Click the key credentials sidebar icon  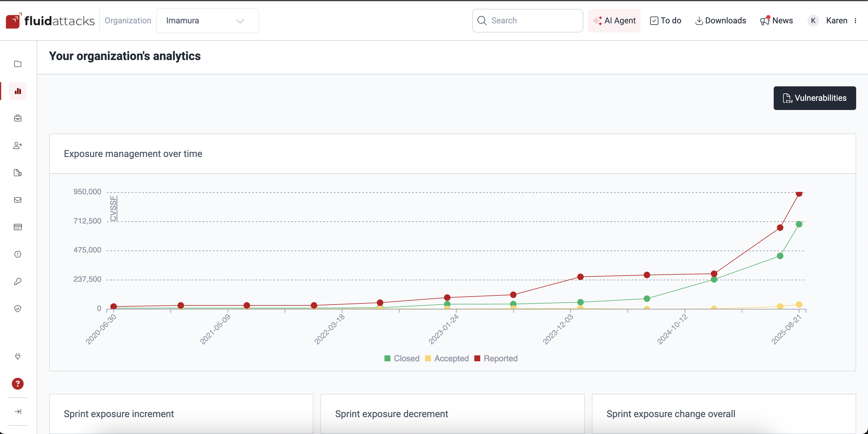coord(18,281)
